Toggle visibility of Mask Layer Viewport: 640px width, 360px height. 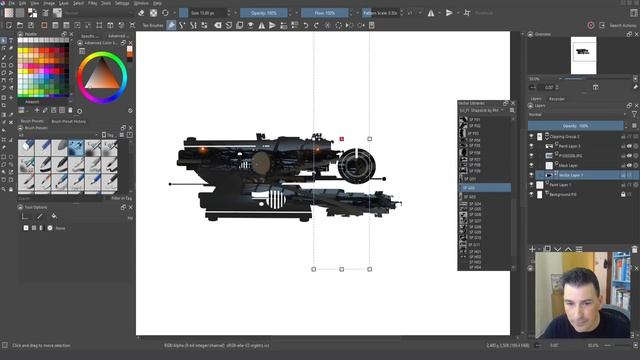531,165
